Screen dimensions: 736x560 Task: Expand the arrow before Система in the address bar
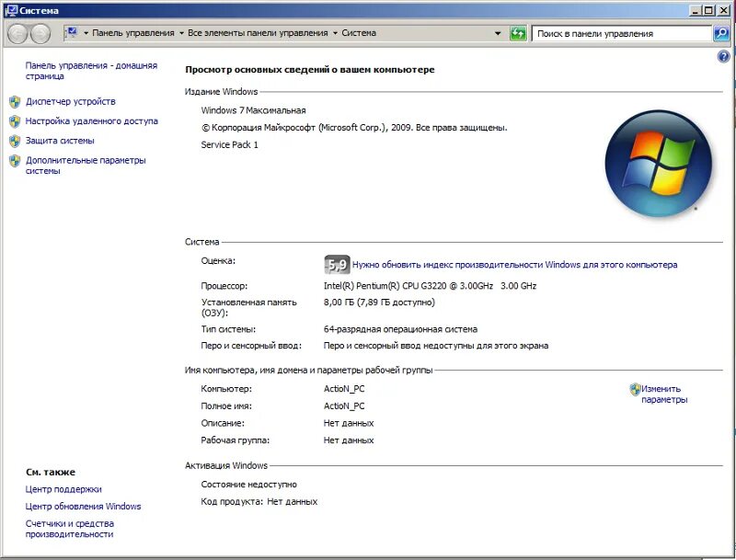tap(335, 33)
